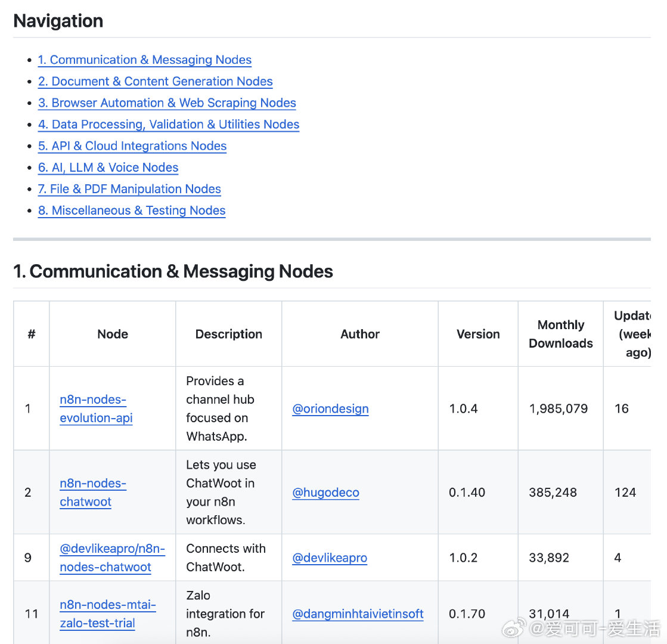Click description 'Zalo integration for n8n.'
667x644 pixels.
[225, 614]
